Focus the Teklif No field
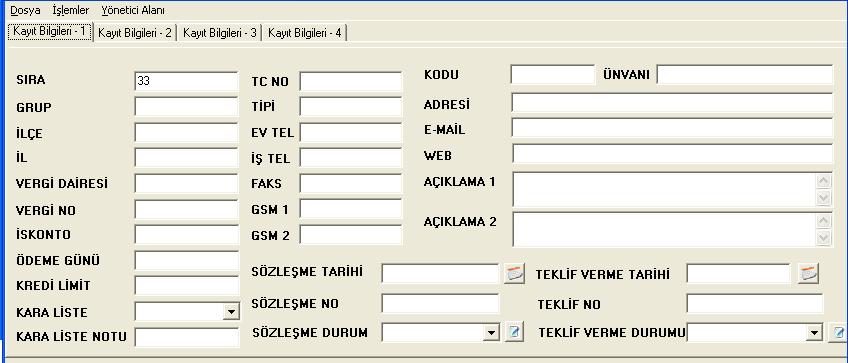 [x=755, y=303]
